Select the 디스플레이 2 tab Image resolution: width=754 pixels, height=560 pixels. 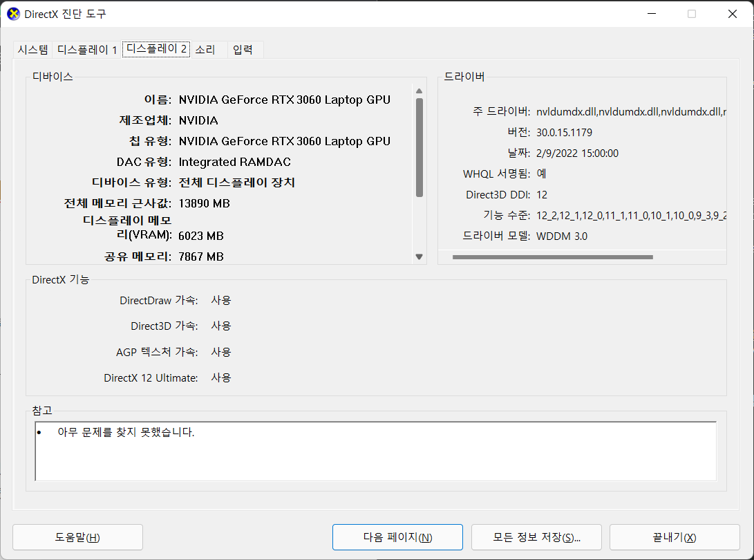pyautogui.click(x=156, y=49)
